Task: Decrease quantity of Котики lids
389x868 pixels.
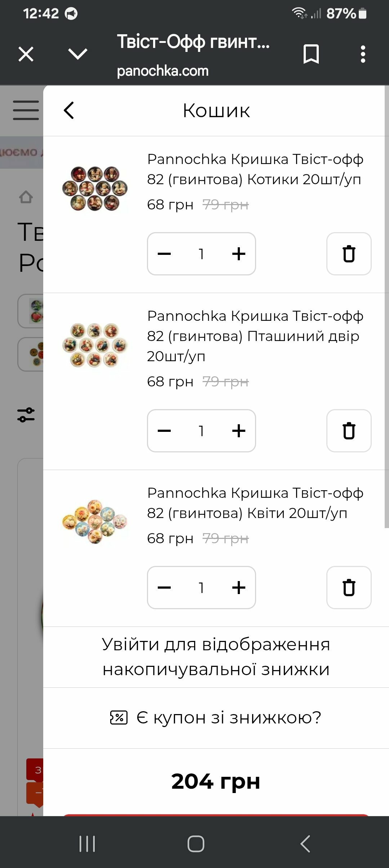Action: tap(164, 254)
